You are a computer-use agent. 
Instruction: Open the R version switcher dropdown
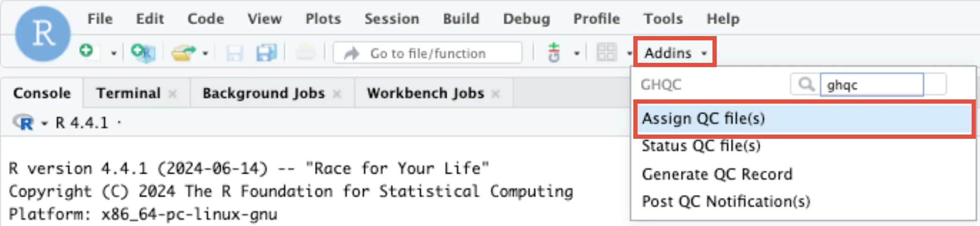click(45, 123)
